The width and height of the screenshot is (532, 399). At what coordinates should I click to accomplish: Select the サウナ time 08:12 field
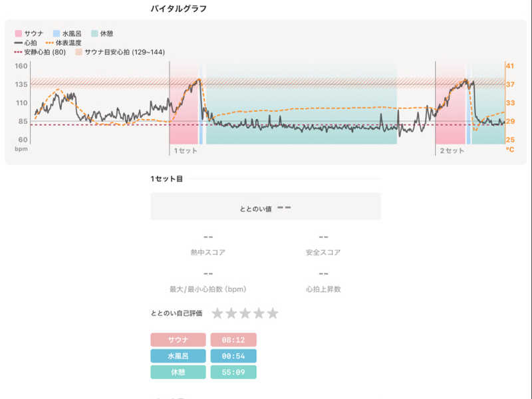233,340
